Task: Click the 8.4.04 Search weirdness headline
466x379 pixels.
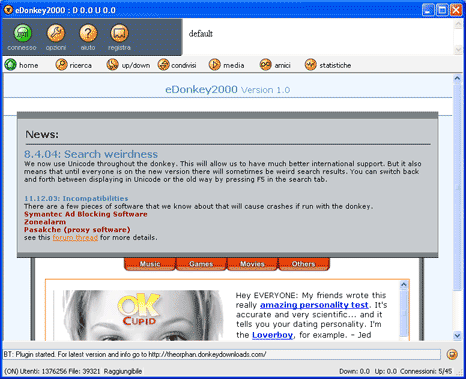Action: 91,154
